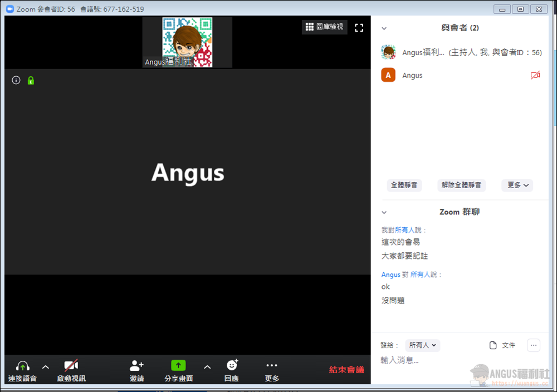This screenshot has height=392, width=557.
Task: Expand share screen options arrow
Action: (x=207, y=367)
